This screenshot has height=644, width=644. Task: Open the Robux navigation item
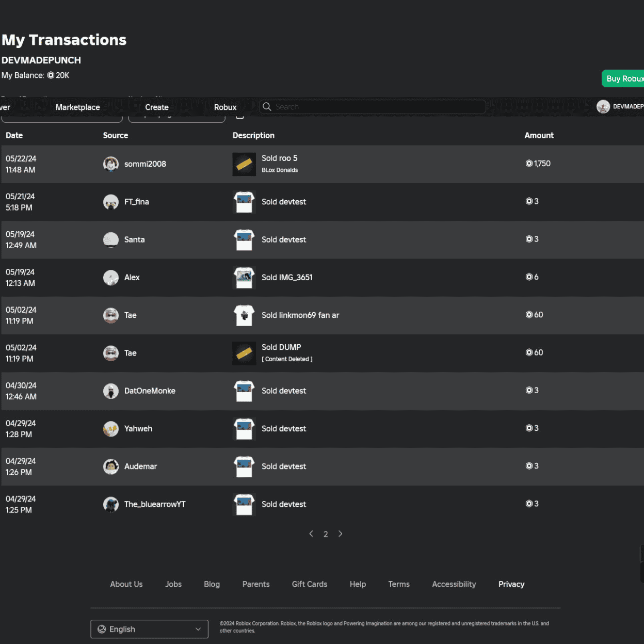pyautogui.click(x=225, y=107)
